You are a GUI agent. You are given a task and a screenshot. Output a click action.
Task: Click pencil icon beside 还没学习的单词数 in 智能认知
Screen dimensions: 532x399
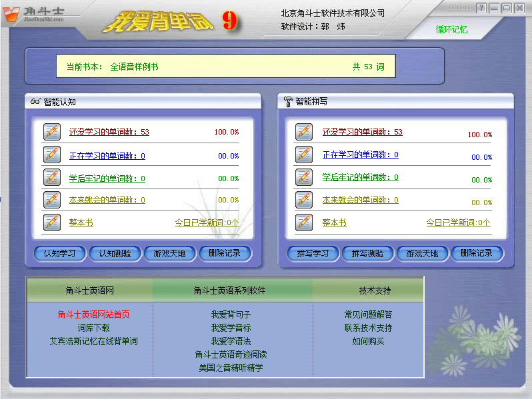52,132
